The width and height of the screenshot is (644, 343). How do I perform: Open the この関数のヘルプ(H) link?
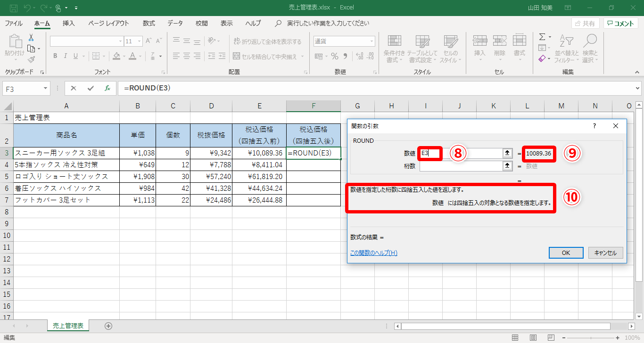pos(374,253)
